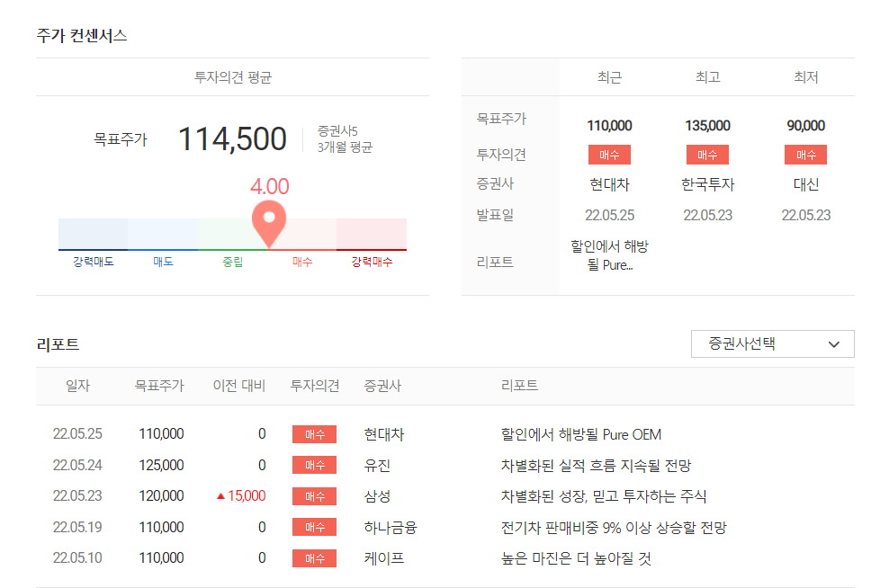Click the 중립 segment of rating bar

[233, 235]
